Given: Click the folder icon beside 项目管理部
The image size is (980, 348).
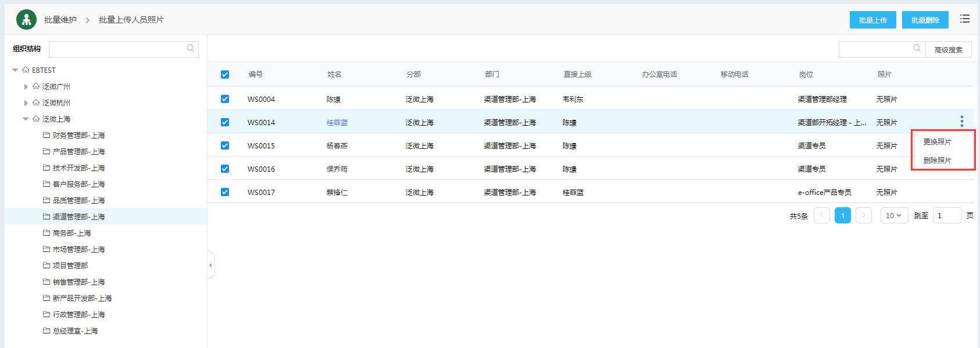Looking at the screenshot, I should [47, 265].
